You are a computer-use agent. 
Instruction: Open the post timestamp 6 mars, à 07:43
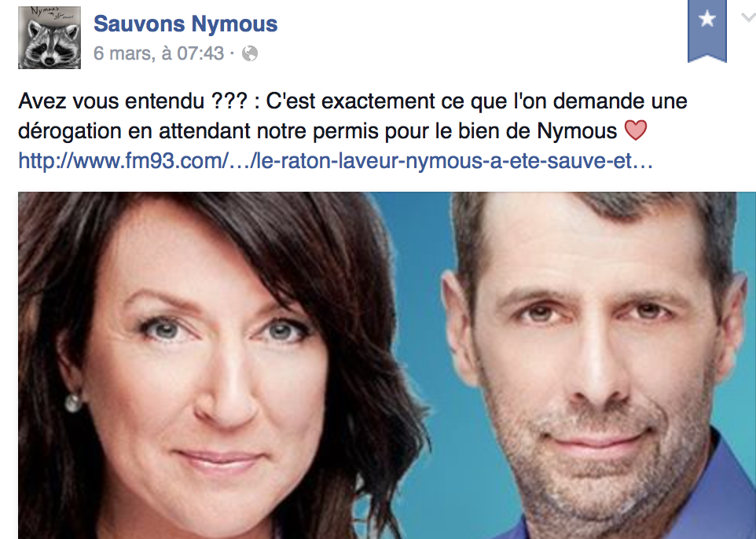pos(159,53)
